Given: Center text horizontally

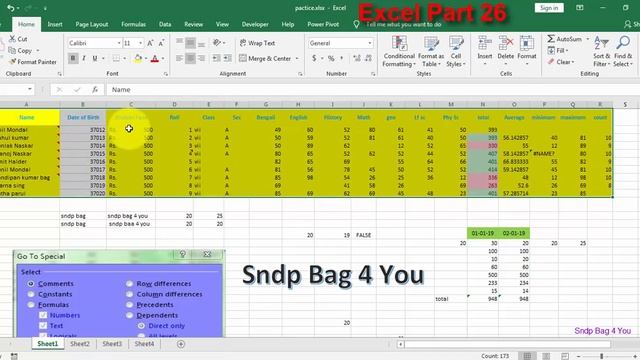Looking at the screenshot, I should coord(190,58).
